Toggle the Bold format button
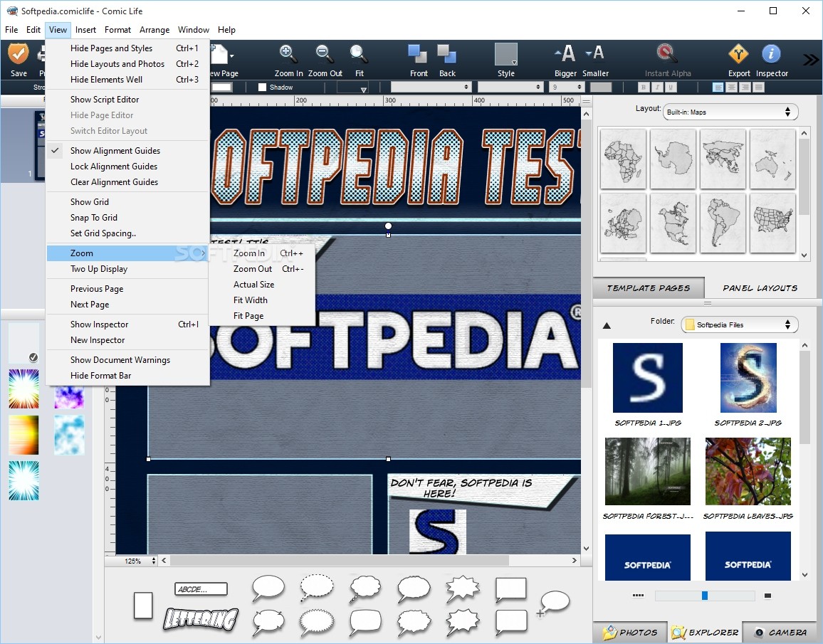 pyautogui.click(x=644, y=87)
